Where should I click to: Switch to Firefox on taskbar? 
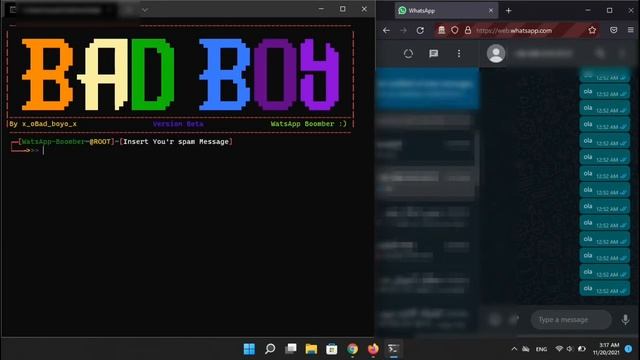pyautogui.click(x=373, y=349)
